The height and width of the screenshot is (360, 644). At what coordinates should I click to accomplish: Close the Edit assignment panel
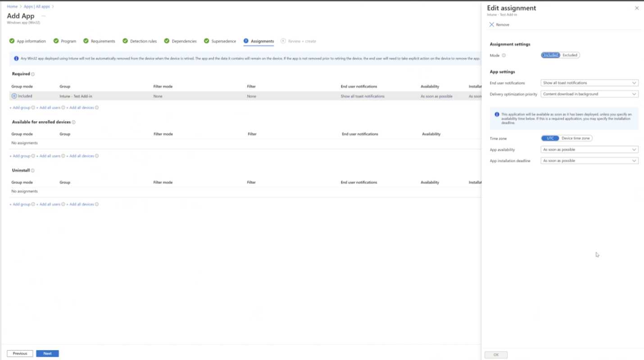click(x=636, y=8)
